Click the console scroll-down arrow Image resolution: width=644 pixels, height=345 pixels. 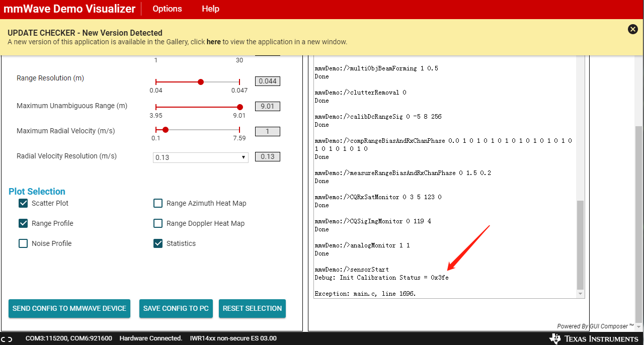581,294
